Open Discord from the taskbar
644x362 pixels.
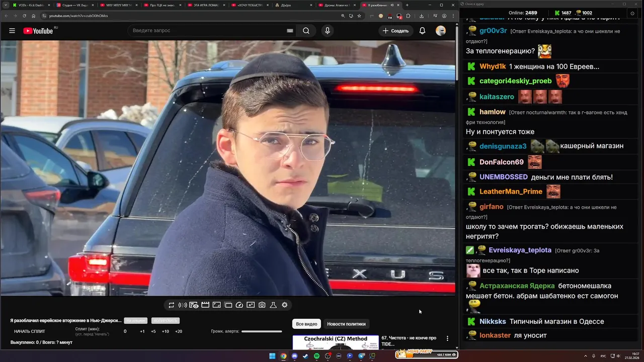294,356
